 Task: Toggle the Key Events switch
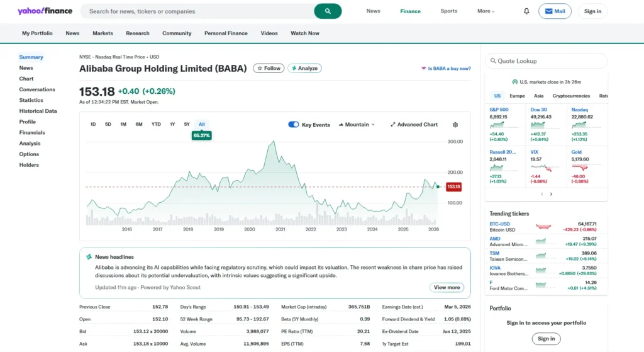pyautogui.click(x=293, y=125)
